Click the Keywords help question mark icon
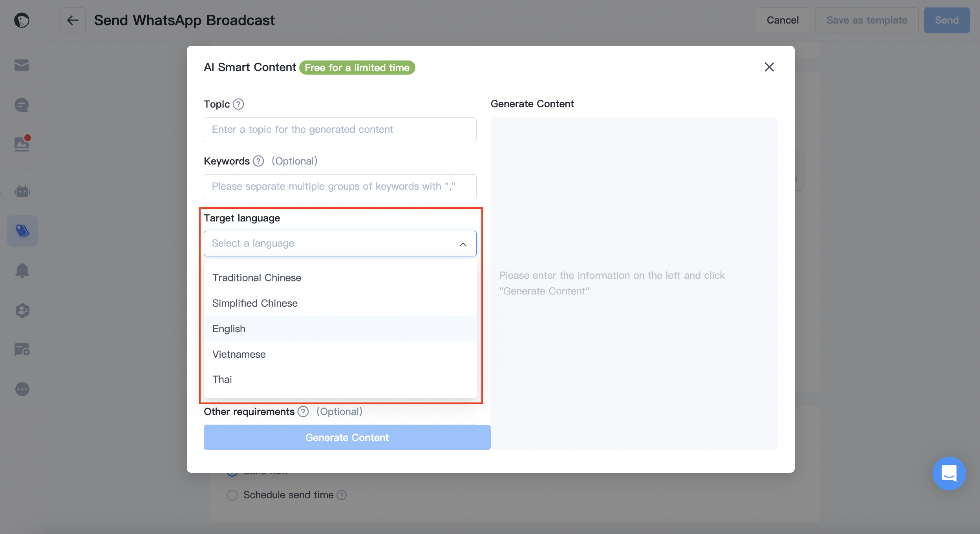980x534 pixels. 258,161
